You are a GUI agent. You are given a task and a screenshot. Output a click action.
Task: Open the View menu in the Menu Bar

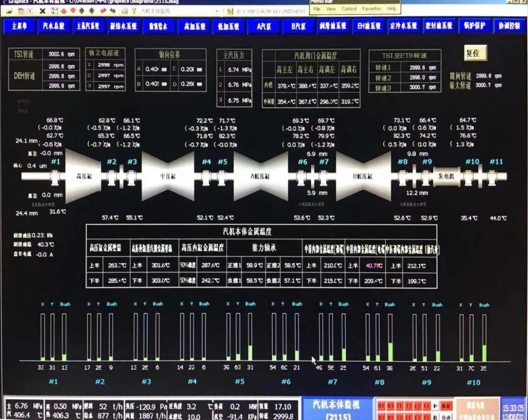tap(330, 9)
